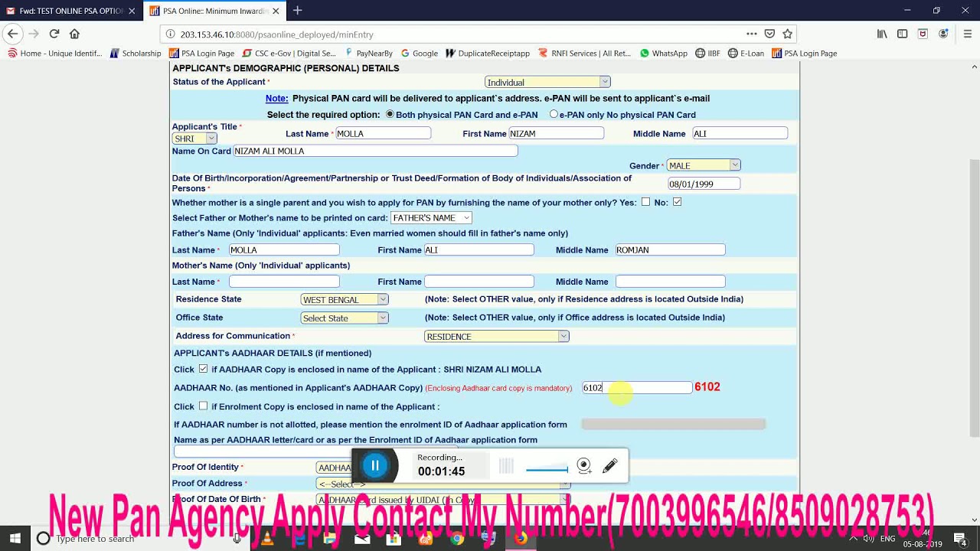
Task: Open CSC e-Gov Digital Seva bookmark
Action: [x=289, y=54]
